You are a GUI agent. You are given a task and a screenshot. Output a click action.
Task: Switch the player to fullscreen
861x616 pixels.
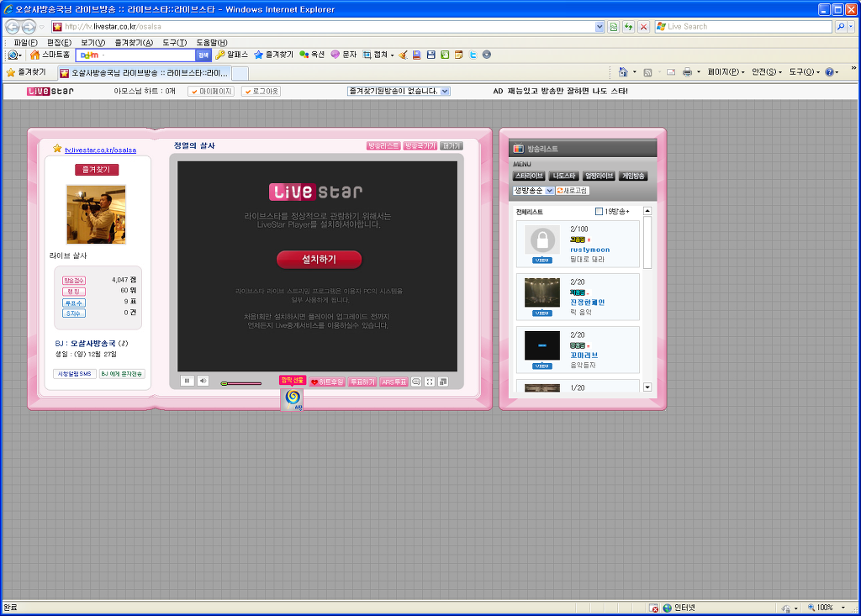pyautogui.click(x=430, y=382)
